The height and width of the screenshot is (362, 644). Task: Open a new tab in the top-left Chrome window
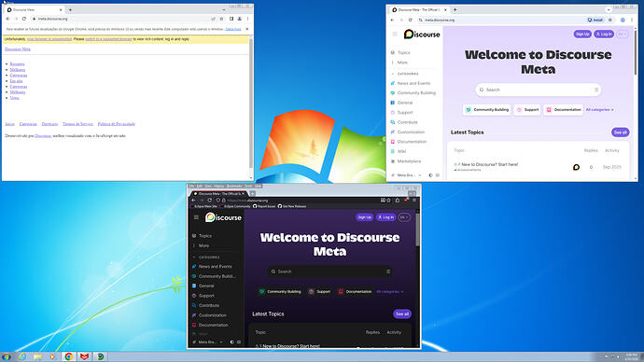tap(70, 9)
